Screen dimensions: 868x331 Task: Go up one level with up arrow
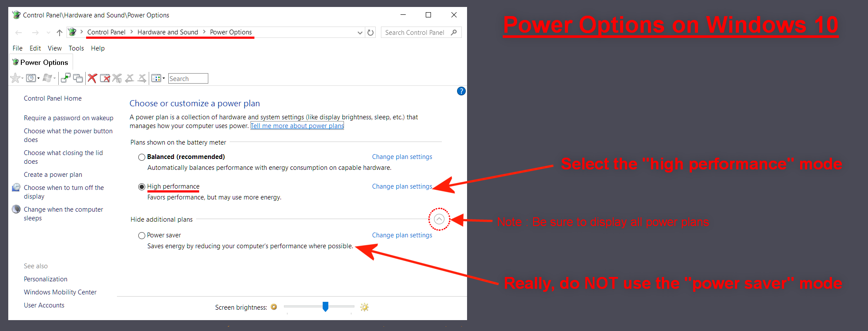60,32
